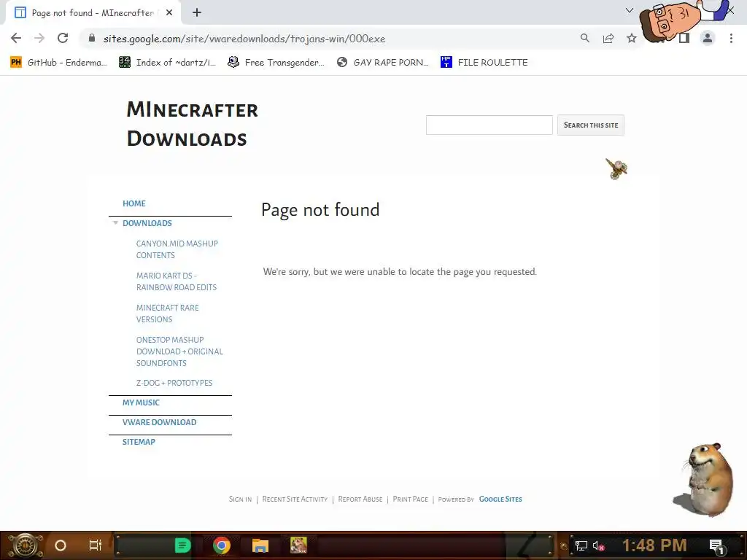Open Sitemap in sidebar
747x560 pixels.
pyautogui.click(x=139, y=442)
